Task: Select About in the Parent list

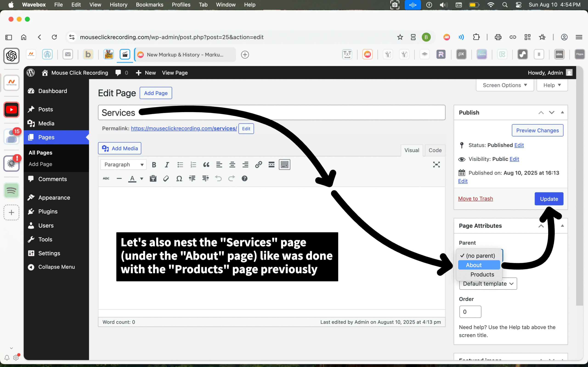Action: 479,265
